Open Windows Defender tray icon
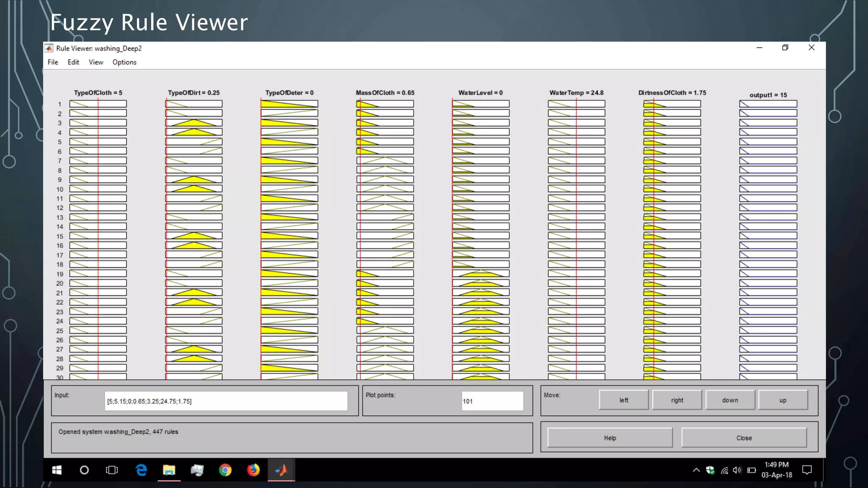The height and width of the screenshot is (488, 868). 710,470
